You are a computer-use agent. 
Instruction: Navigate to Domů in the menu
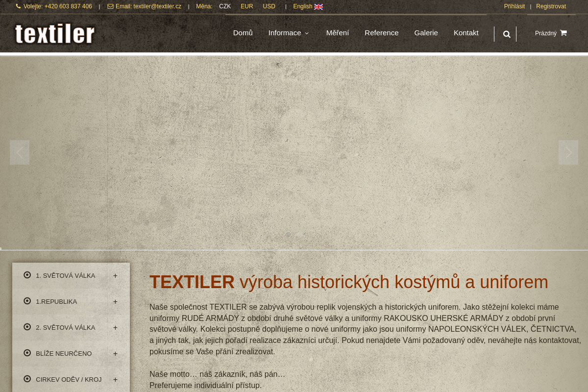[243, 33]
